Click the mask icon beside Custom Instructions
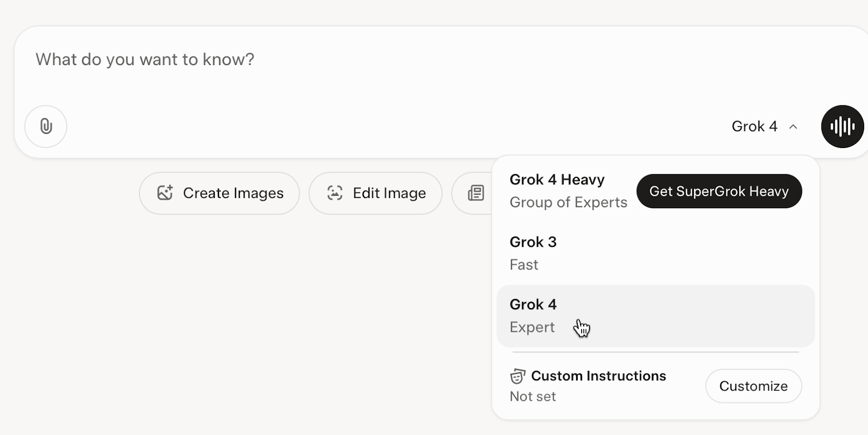868x435 pixels. click(518, 376)
